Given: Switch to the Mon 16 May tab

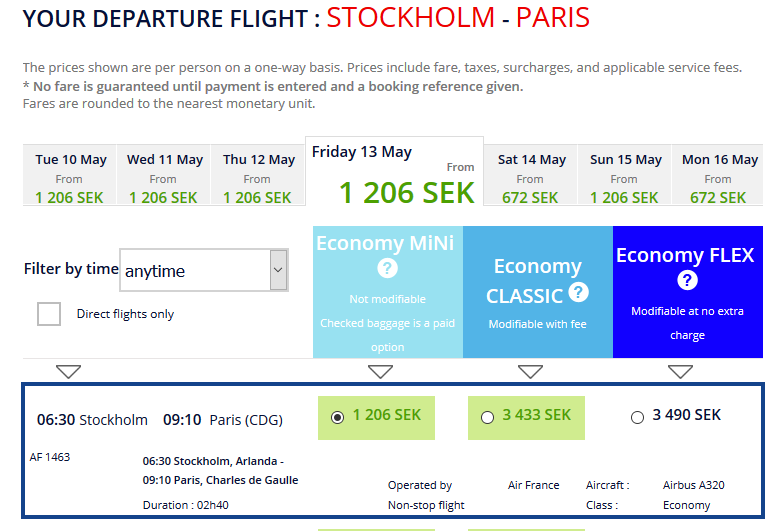Looking at the screenshot, I should [x=717, y=175].
